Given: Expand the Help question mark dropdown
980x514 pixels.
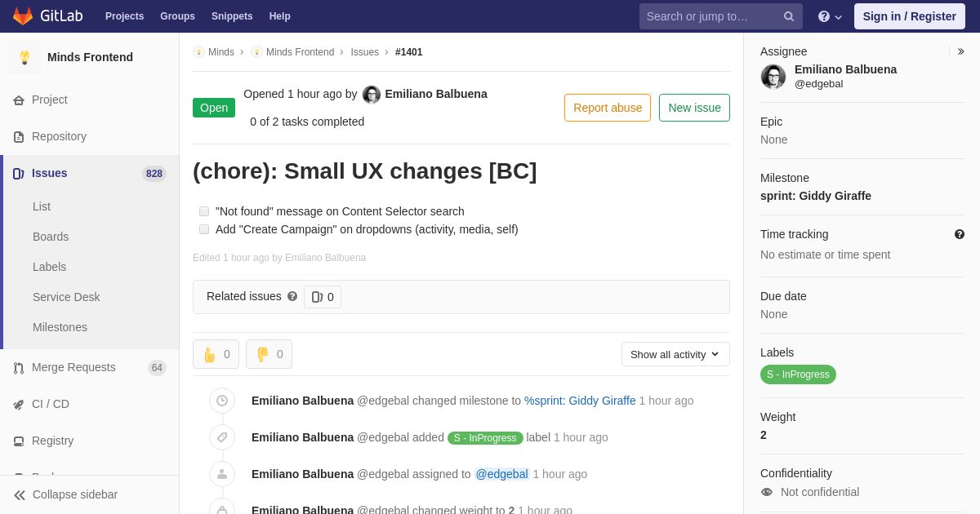Looking at the screenshot, I should 830,16.
